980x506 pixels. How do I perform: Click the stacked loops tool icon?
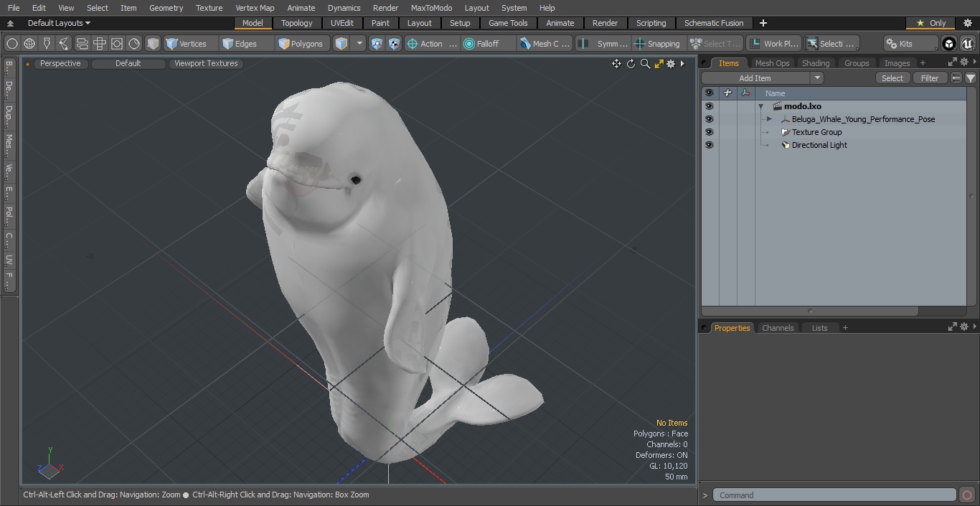[82, 44]
